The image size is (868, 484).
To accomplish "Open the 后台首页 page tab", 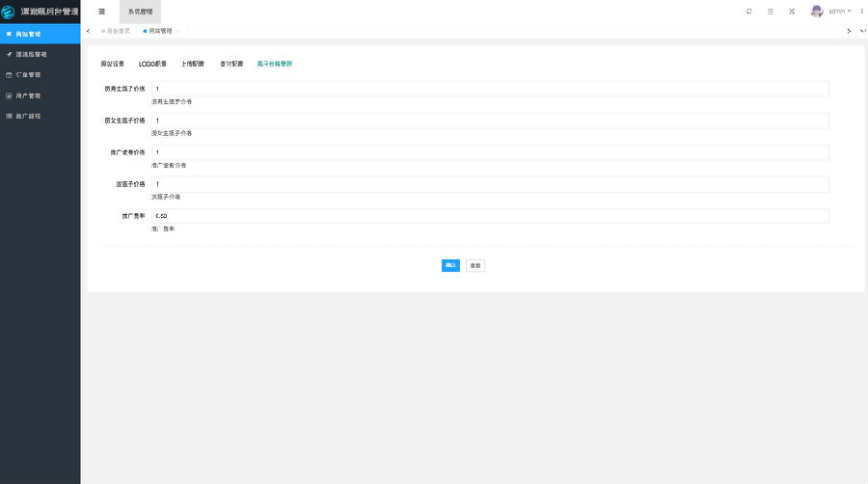I will click(x=118, y=31).
